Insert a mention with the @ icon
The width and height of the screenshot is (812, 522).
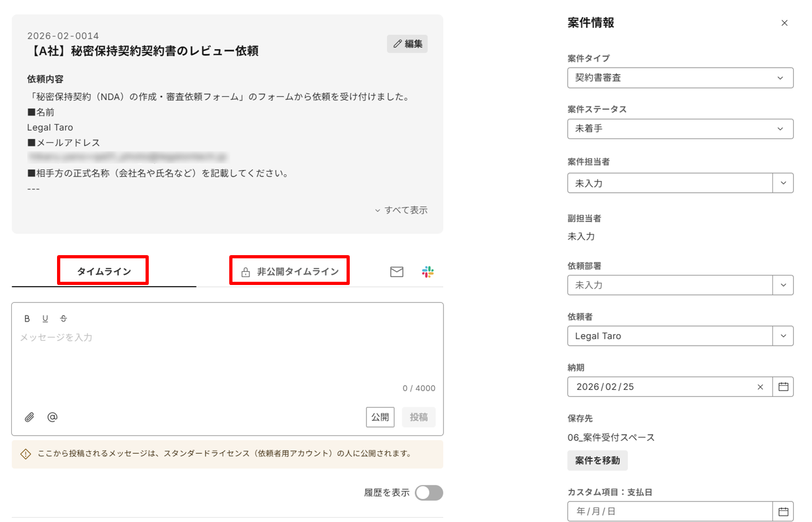(52, 417)
